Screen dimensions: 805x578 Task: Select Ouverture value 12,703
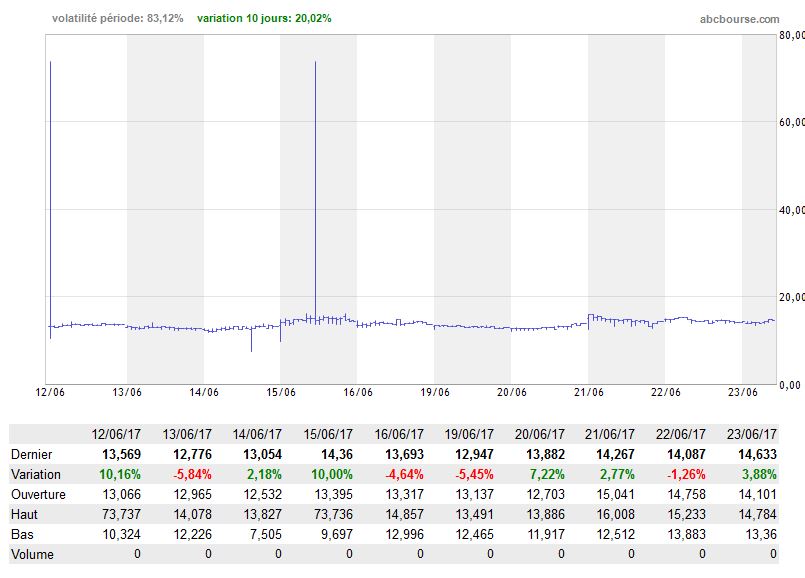pos(545,494)
